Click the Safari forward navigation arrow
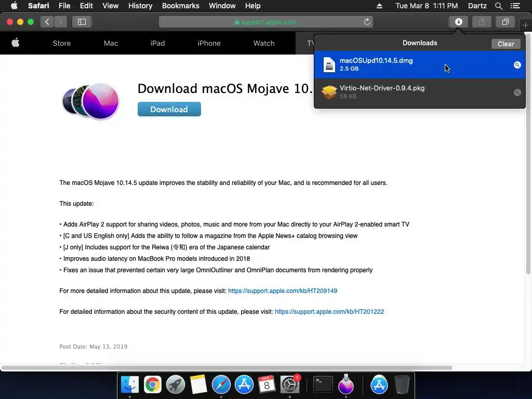The height and width of the screenshot is (399, 532). tap(60, 22)
